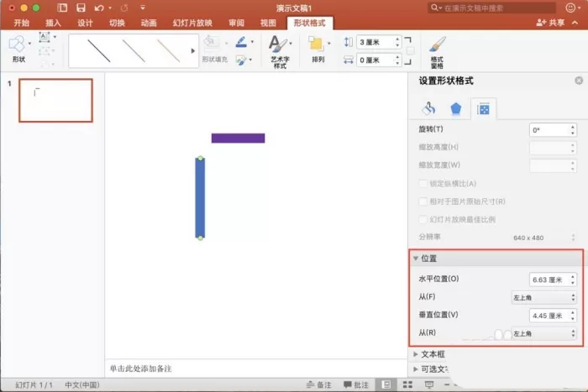
Task: Open the customize quick access toolbar arrow
Action: click(x=143, y=8)
